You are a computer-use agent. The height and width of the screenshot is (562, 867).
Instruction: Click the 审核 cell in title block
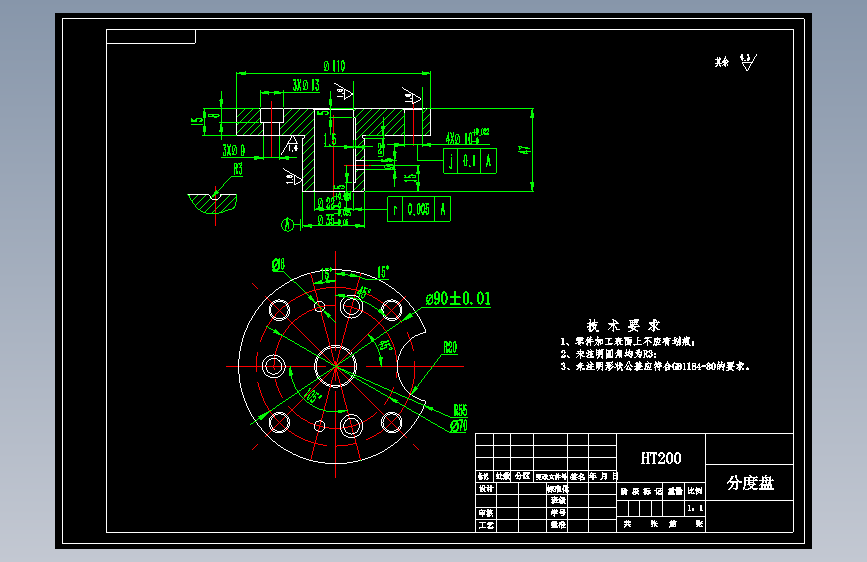[x=486, y=513]
